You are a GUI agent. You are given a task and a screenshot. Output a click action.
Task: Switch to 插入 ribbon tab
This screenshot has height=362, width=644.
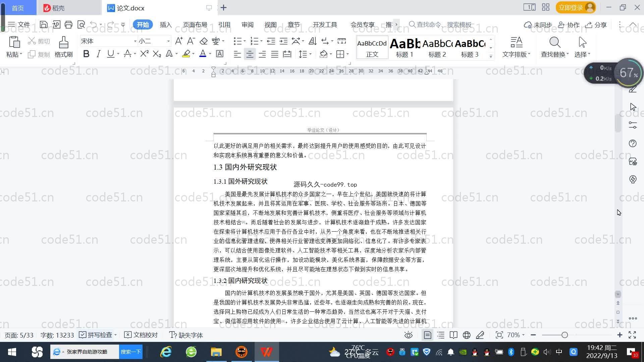tap(166, 24)
